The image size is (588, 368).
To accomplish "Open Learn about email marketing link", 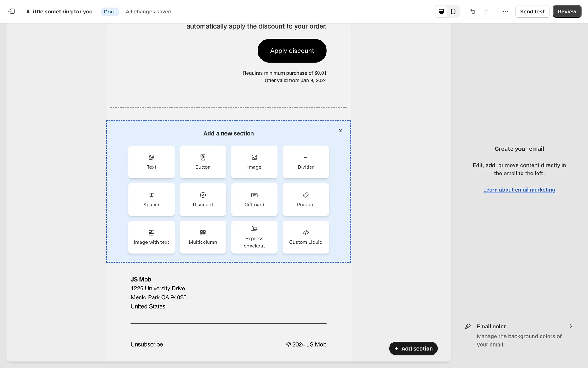I will (519, 190).
